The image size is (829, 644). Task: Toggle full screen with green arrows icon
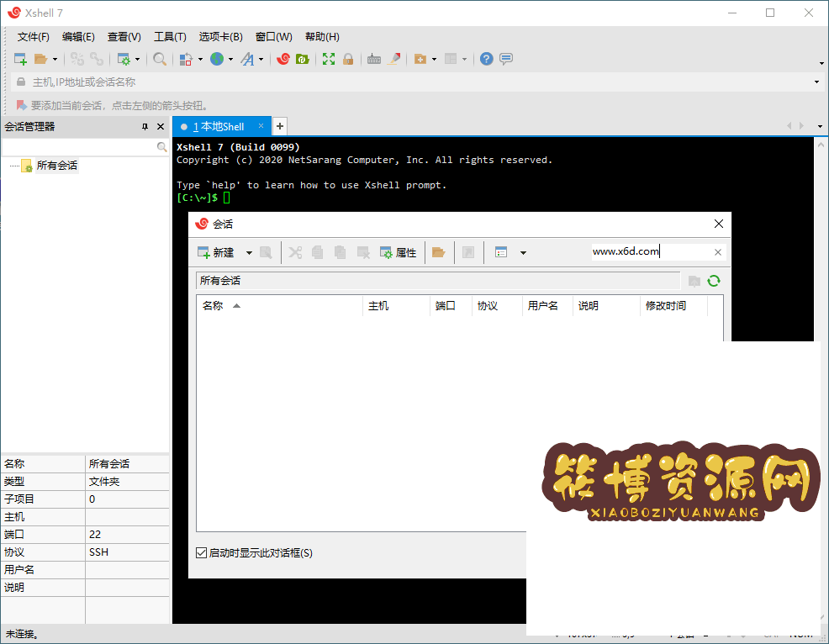pos(329,59)
